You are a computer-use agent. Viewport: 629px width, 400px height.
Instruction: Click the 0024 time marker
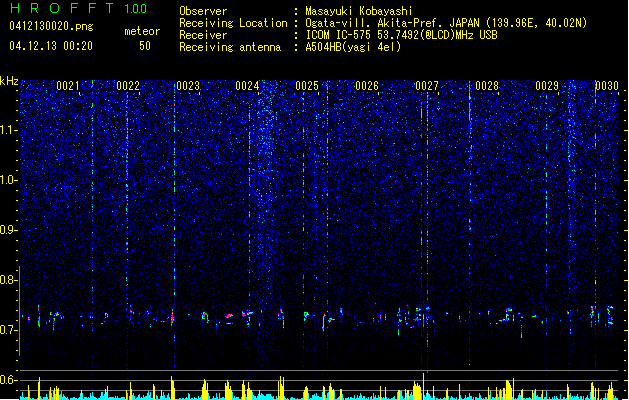point(247,86)
